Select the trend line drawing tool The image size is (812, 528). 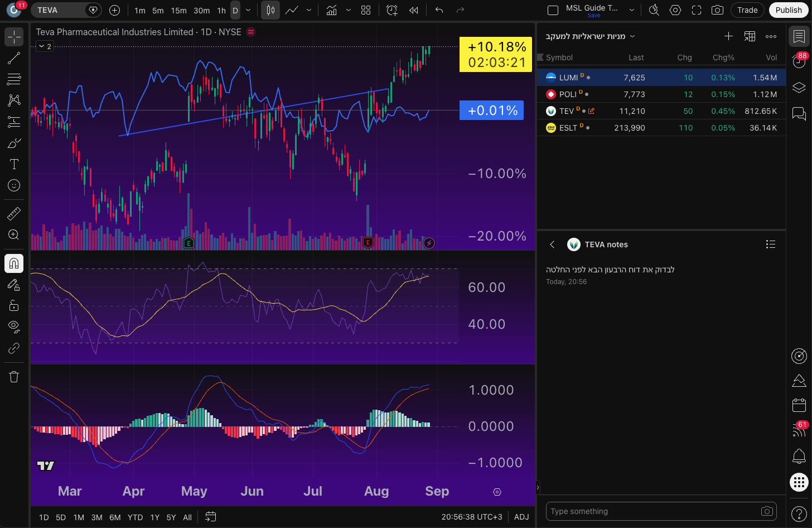pyautogui.click(x=14, y=58)
